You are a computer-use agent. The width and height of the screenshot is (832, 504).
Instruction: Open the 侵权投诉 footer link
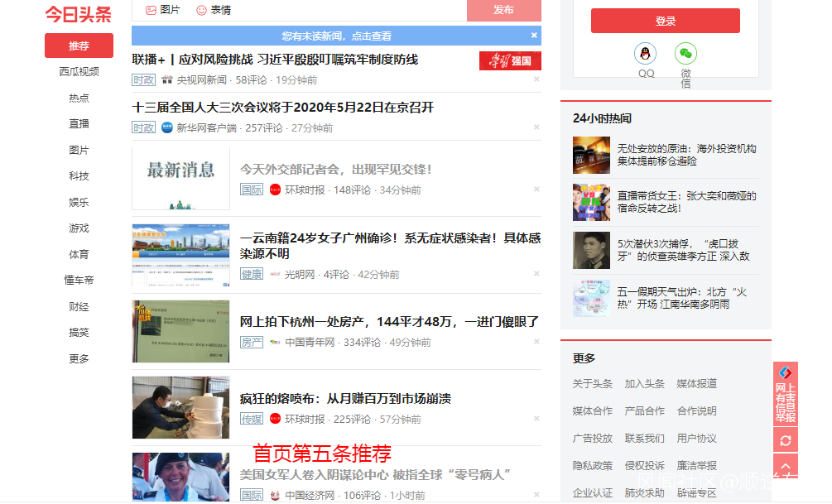644,465
